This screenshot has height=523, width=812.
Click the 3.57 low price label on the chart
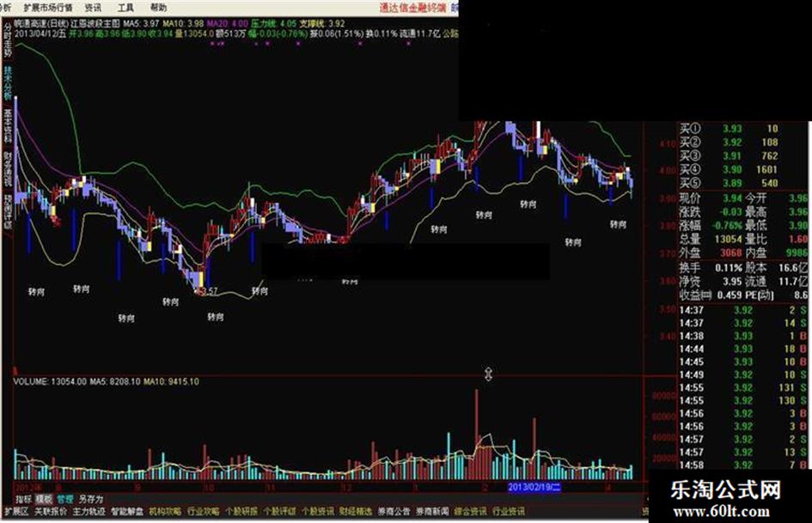point(208,291)
